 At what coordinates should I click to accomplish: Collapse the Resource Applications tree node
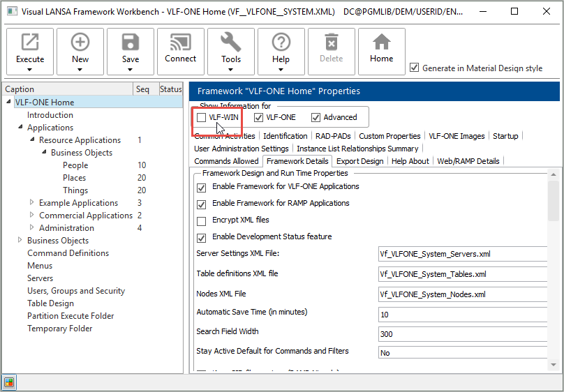(x=32, y=140)
